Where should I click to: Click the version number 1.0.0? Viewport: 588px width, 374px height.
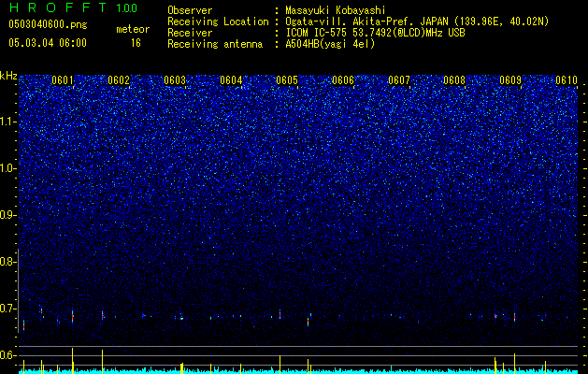point(127,8)
